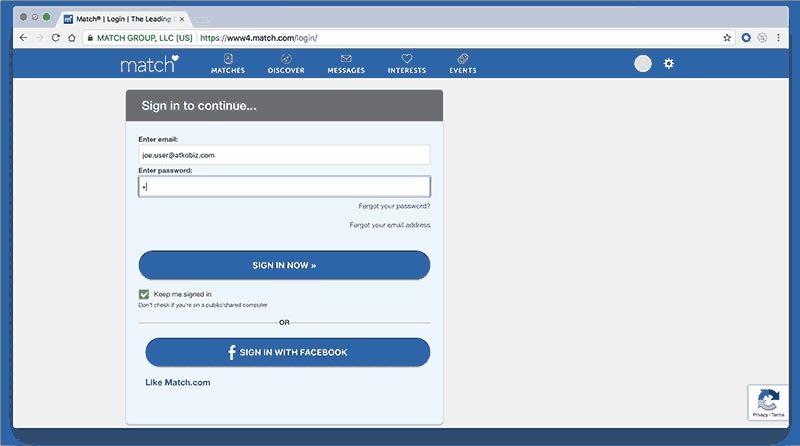Click the reCAPTCHA badge
This screenshot has width=800, height=446.
pos(768,403)
